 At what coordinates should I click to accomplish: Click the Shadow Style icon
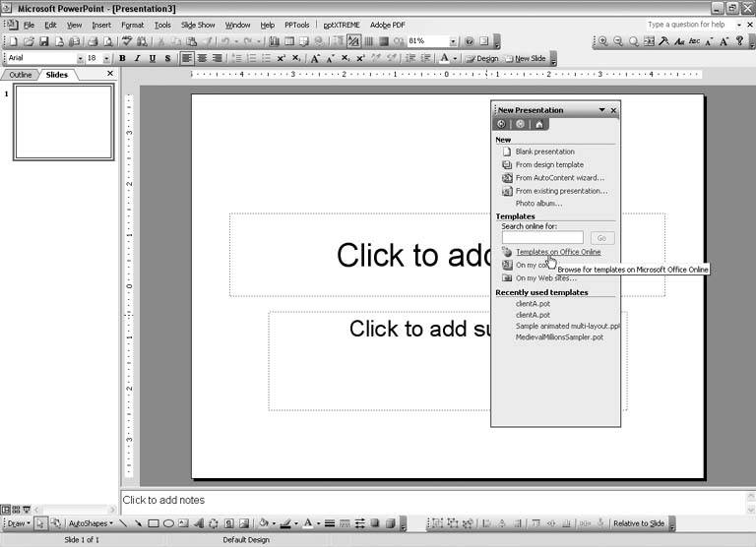pyautogui.click(x=375, y=523)
